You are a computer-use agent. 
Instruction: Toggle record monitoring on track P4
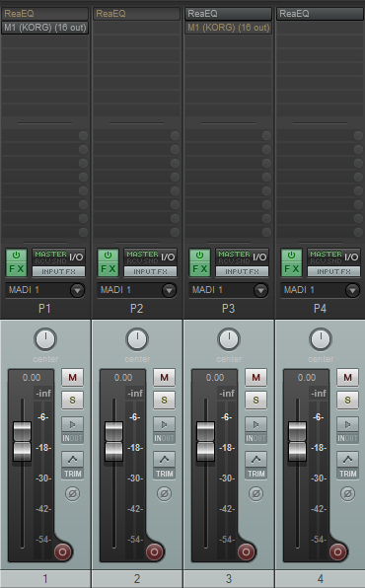pyautogui.click(x=348, y=430)
